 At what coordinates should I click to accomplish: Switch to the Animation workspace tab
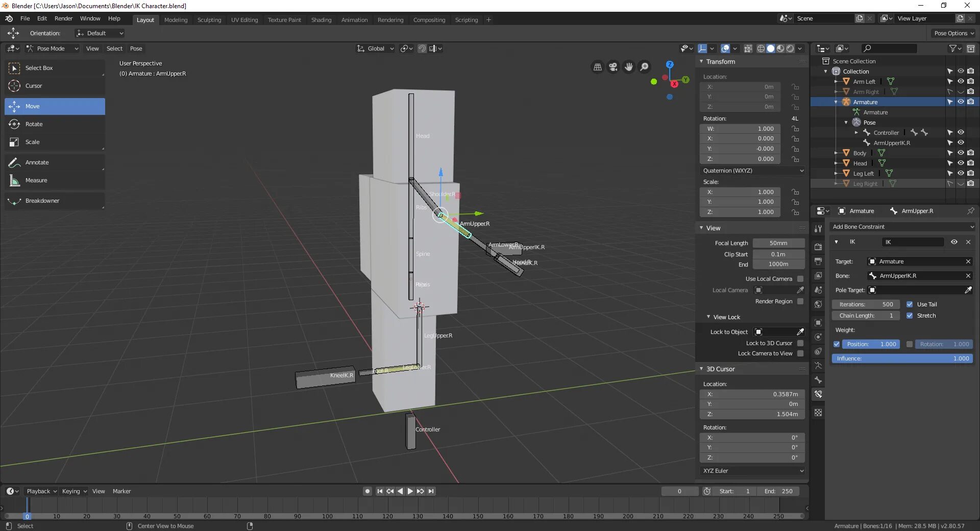point(354,20)
